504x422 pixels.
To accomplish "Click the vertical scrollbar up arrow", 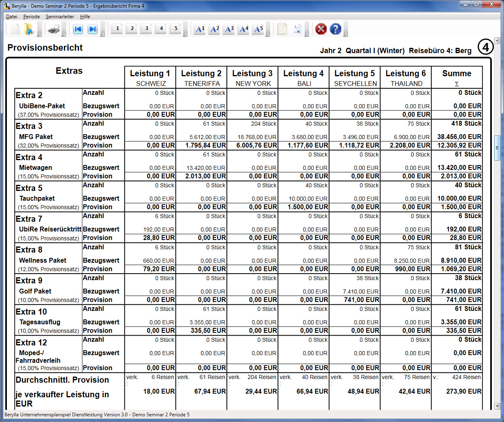I will coord(497,41).
